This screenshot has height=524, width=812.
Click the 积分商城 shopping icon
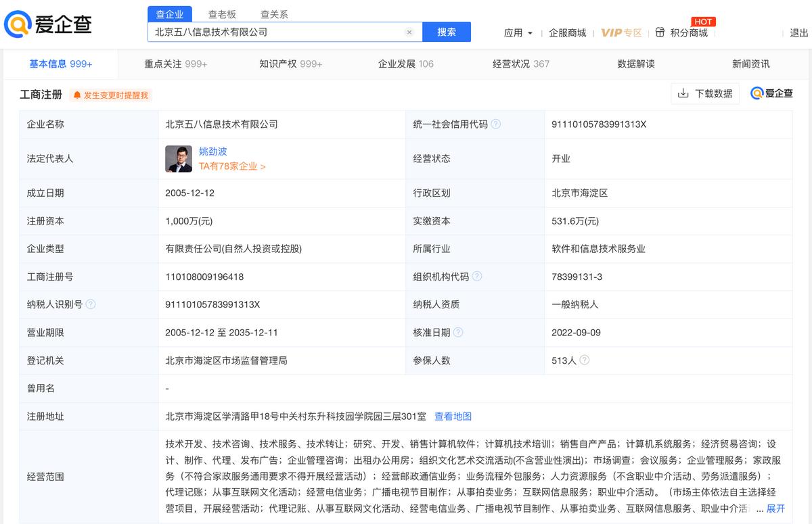pos(658,32)
